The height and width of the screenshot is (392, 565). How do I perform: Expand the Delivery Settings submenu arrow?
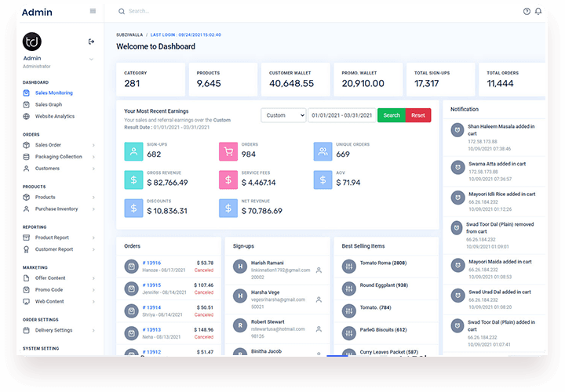click(x=93, y=330)
